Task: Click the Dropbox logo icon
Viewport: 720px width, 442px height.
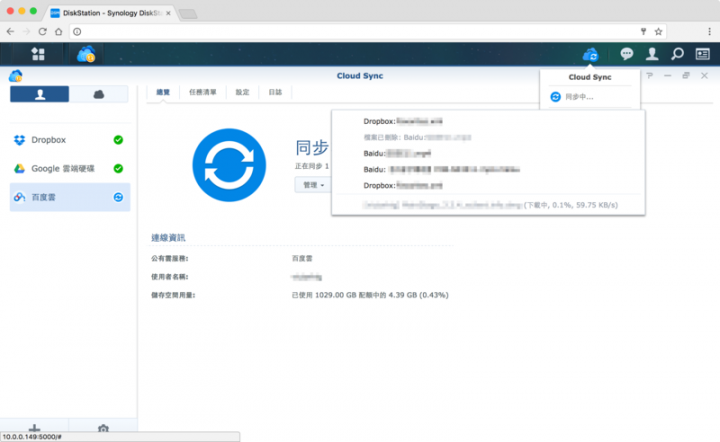Action: (19, 140)
